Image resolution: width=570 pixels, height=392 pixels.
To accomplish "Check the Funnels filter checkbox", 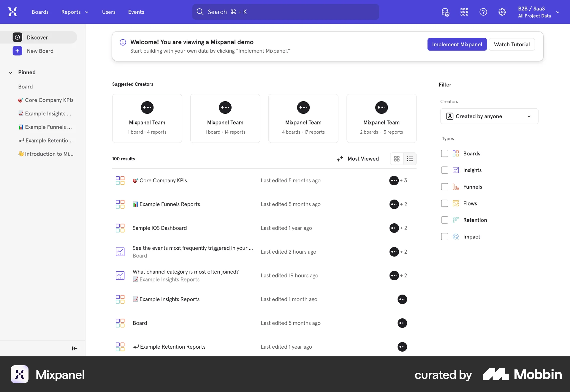I will tap(444, 186).
